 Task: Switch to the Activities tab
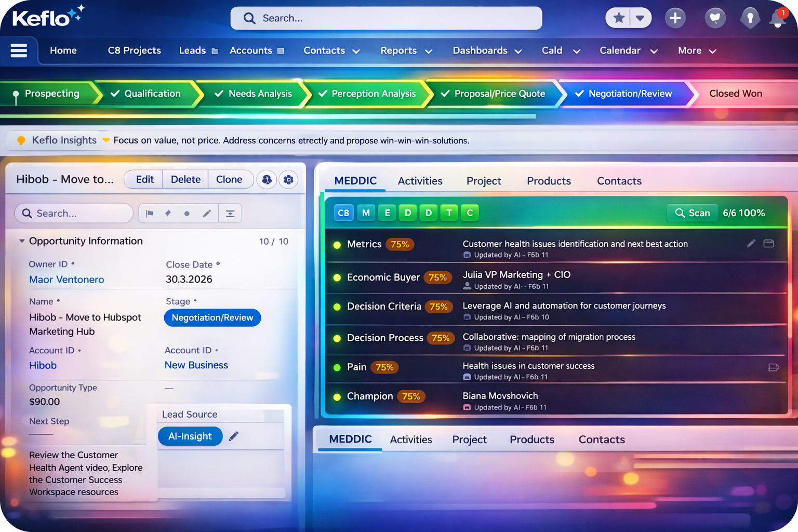pyautogui.click(x=420, y=181)
